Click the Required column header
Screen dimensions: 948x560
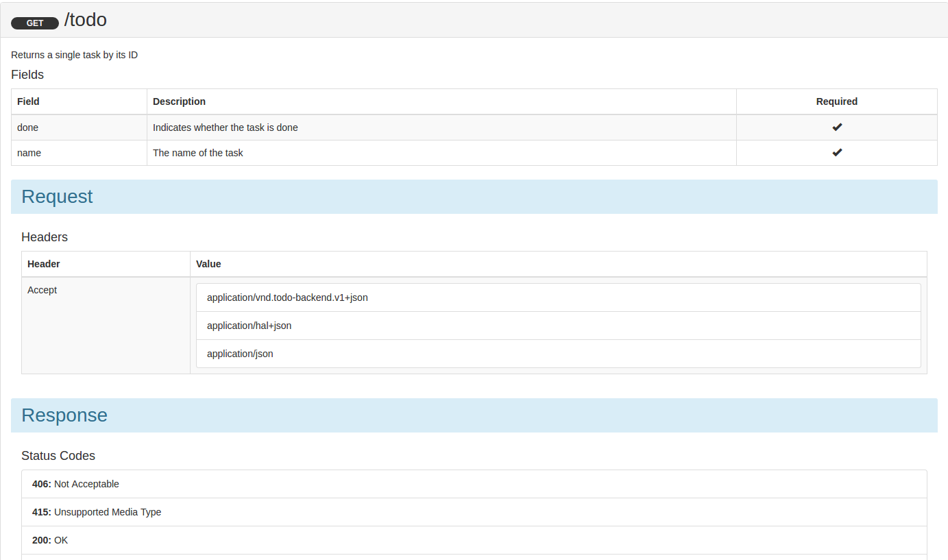point(837,101)
